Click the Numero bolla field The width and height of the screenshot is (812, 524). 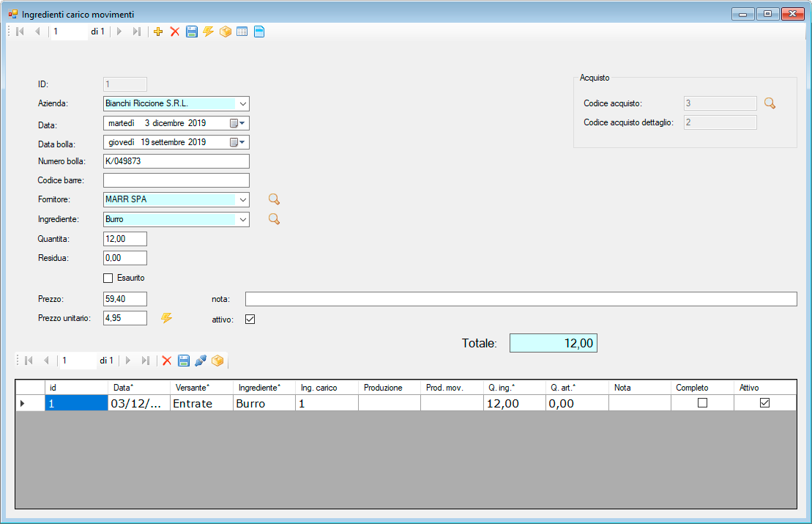[176, 161]
